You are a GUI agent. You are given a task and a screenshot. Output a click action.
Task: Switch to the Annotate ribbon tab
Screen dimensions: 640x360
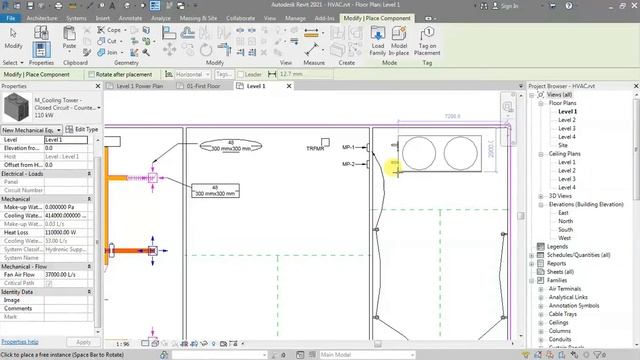[x=130, y=18]
